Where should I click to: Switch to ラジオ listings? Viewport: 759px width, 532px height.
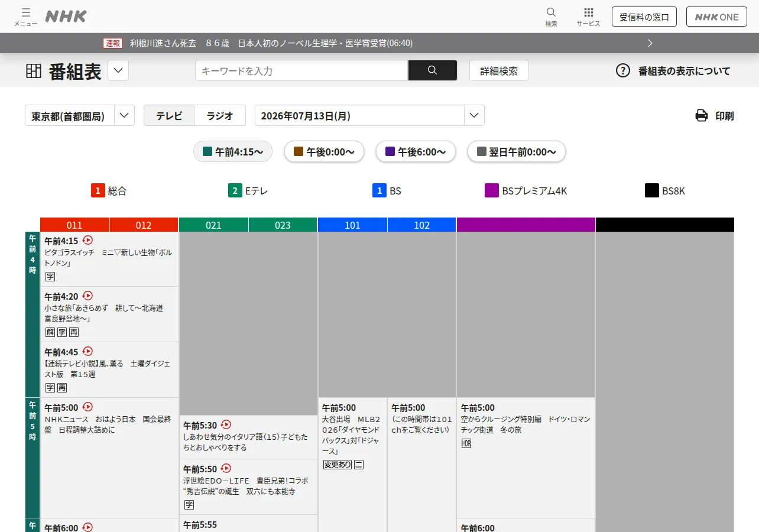(x=220, y=115)
